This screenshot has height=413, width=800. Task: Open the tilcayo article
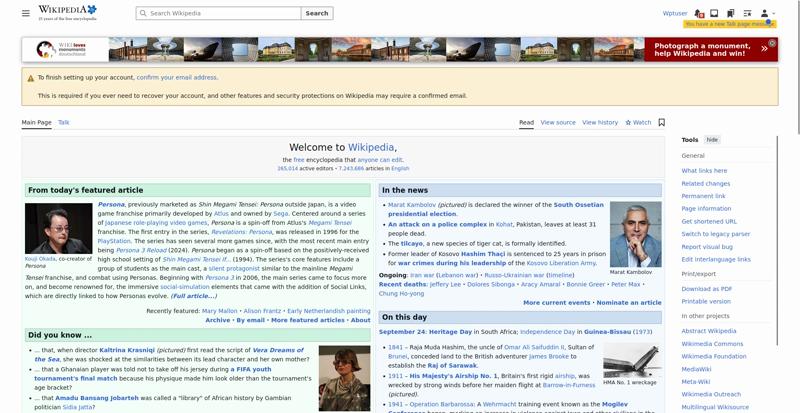click(x=412, y=244)
